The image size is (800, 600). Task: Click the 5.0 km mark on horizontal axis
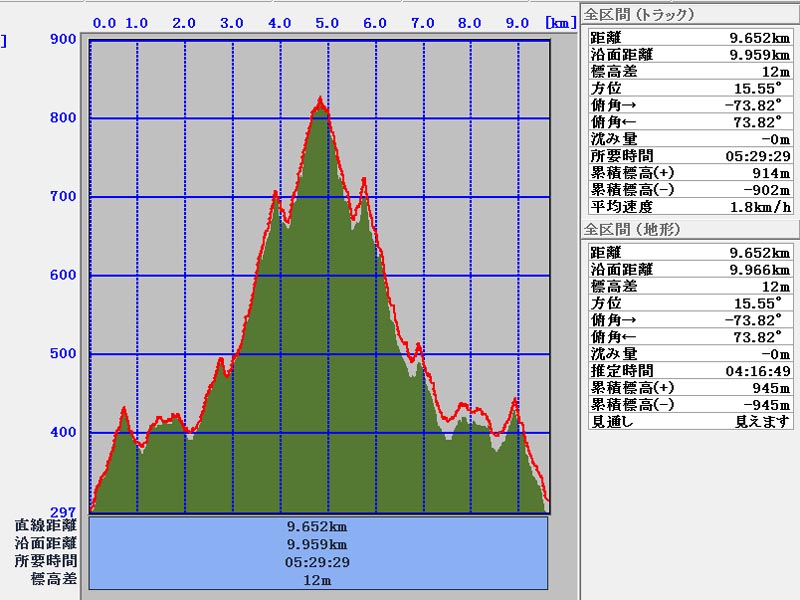coord(327,23)
